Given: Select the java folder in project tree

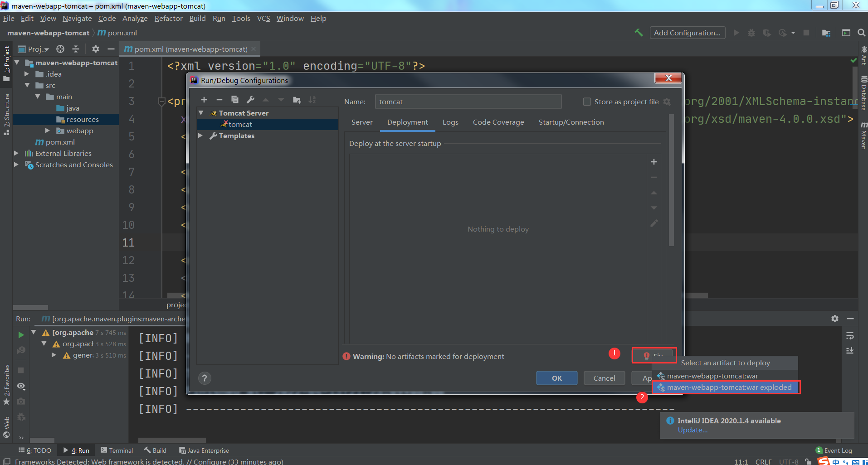Looking at the screenshot, I should (x=73, y=108).
